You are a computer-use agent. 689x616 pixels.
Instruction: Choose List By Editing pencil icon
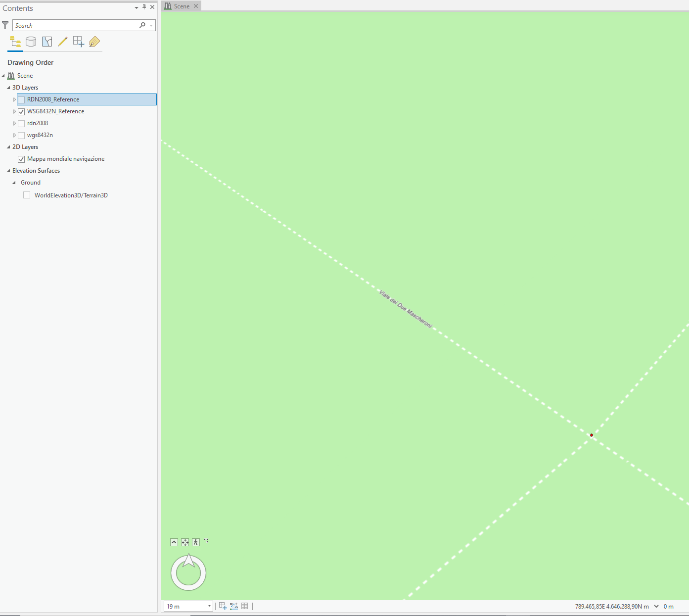[62, 42]
